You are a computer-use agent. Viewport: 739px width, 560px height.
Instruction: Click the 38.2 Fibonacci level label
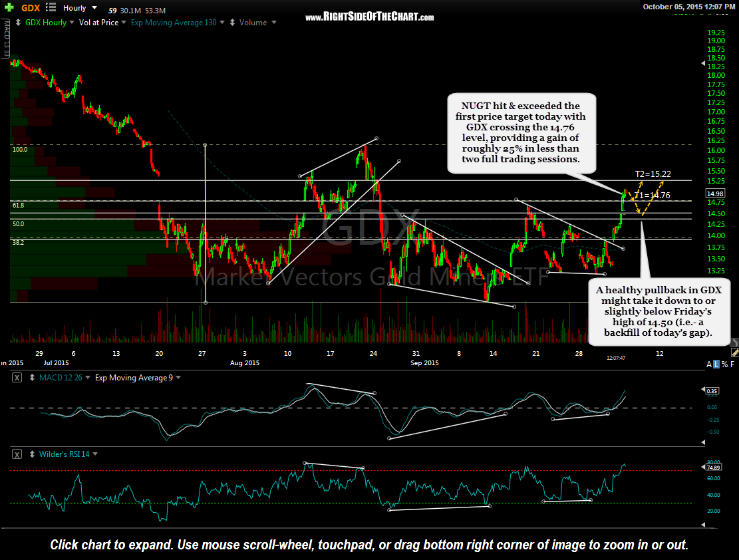click(x=18, y=242)
